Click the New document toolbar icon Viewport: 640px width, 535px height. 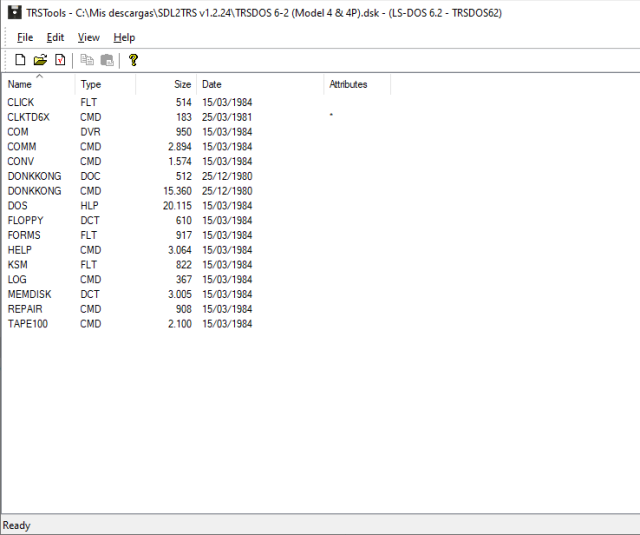click(x=20, y=60)
